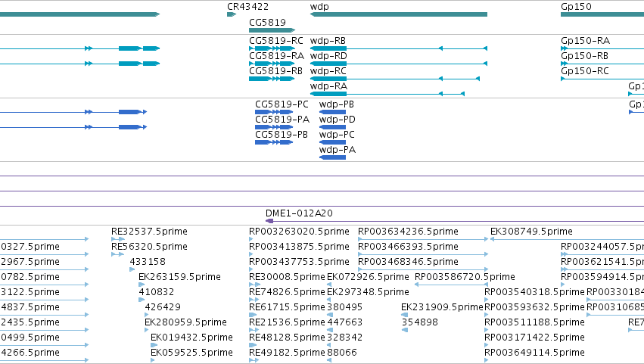Click the 410832 feature label
Viewport: 644px width, 364px height.
point(156,292)
